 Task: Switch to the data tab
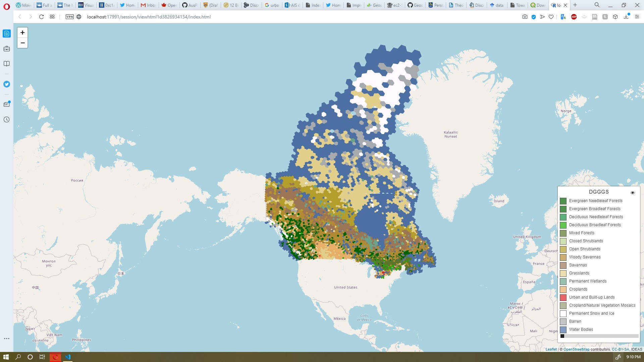click(x=497, y=5)
